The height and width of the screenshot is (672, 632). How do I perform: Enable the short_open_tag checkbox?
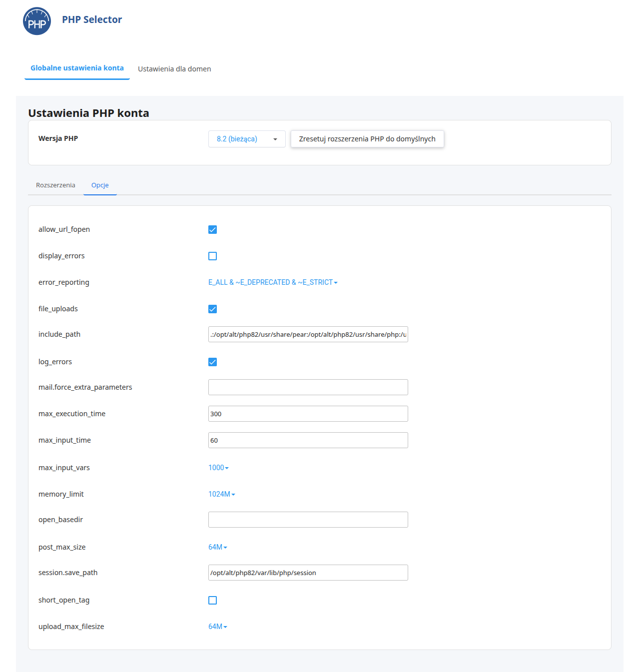click(212, 601)
